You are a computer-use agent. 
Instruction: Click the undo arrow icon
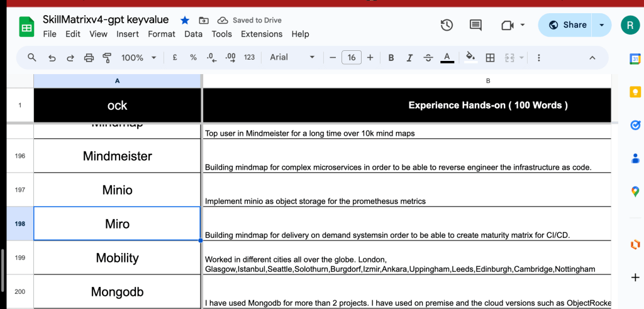pyautogui.click(x=52, y=58)
